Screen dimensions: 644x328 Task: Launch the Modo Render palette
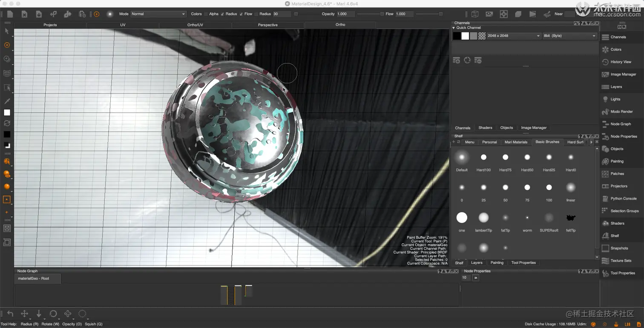[x=621, y=112]
